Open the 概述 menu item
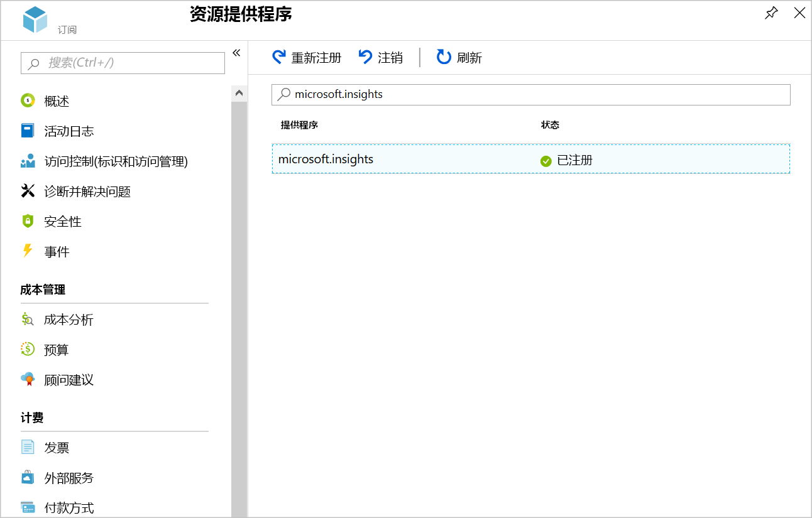 pyautogui.click(x=57, y=101)
